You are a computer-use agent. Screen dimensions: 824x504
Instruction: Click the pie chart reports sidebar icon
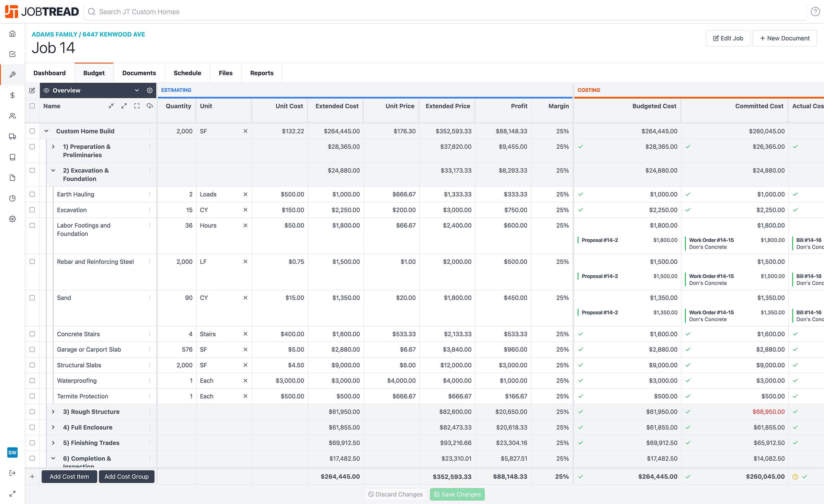coord(12,198)
